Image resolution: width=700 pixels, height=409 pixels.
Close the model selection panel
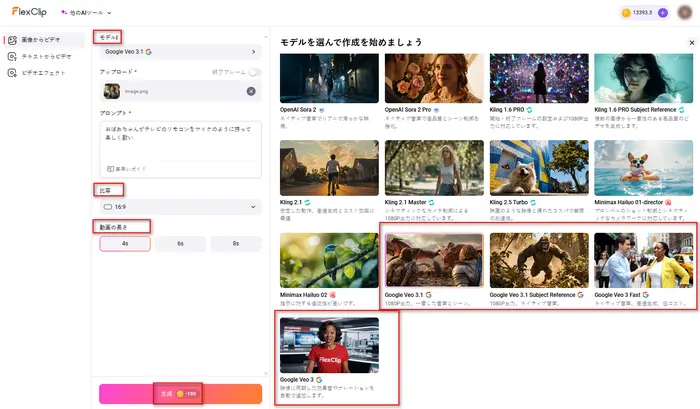tap(692, 43)
